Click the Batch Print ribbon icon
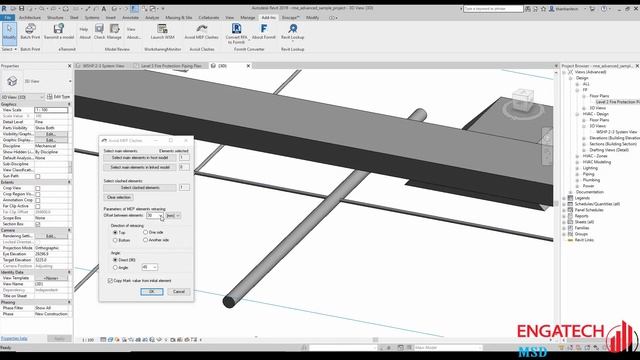 [30, 29]
